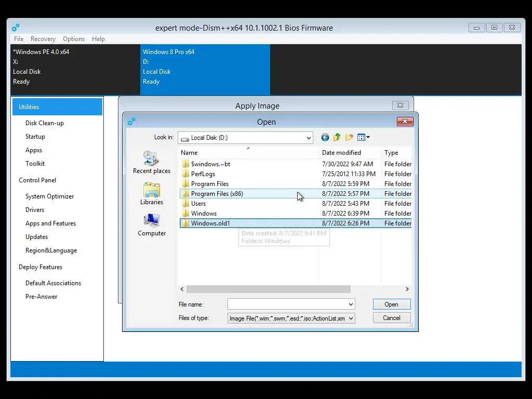Click the gear icon in Open dialog title

click(131, 122)
